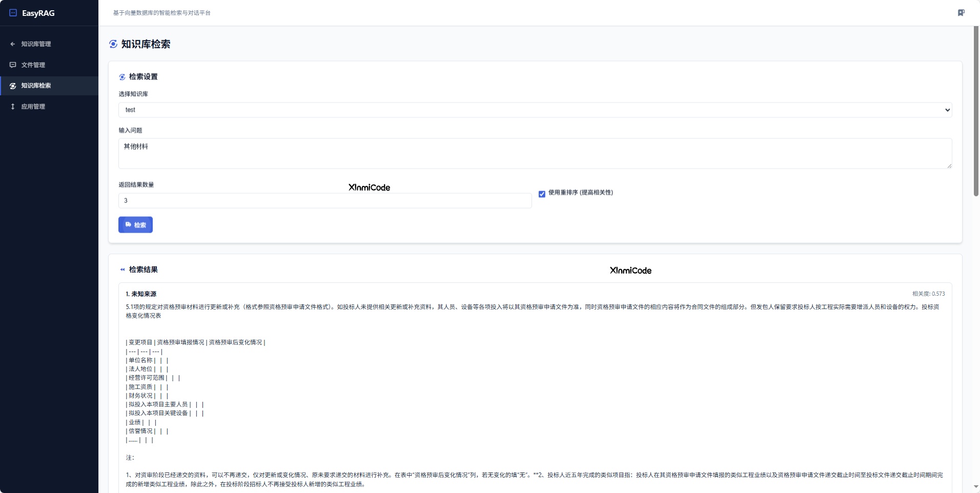This screenshot has height=493, width=980.
Task: Click the 输入问题 text area
Action: 535,153
